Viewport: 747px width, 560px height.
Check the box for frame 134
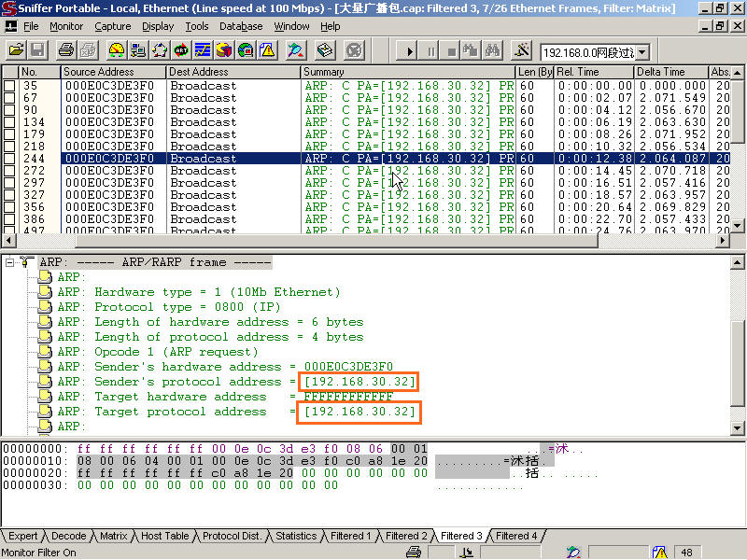tap(9, 122)
